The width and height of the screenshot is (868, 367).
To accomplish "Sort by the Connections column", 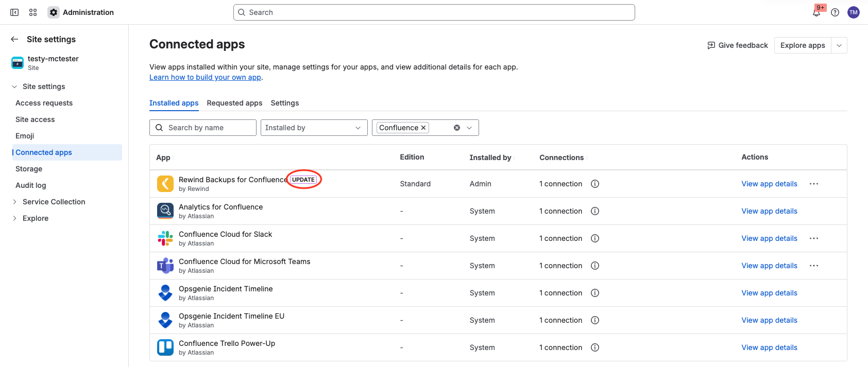I will point(563,158).
